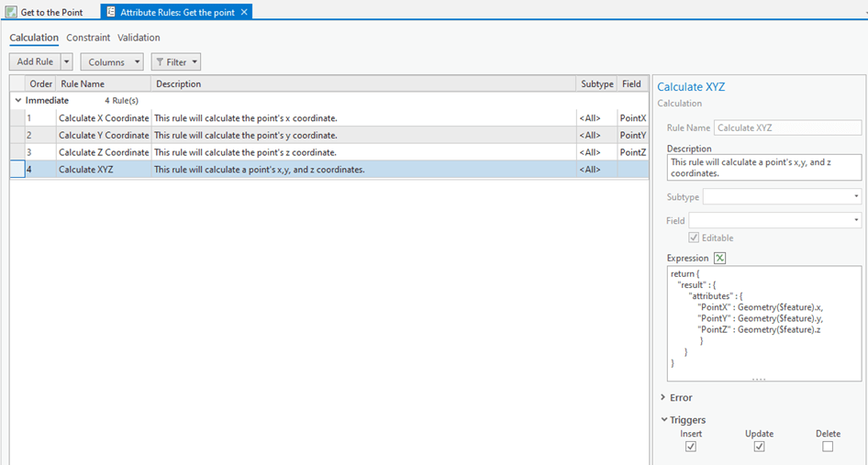Select the Calculate Z Coordinate rule
This screenshot has width=868, height=465.
pyautogui.click(x=104, y=152)
